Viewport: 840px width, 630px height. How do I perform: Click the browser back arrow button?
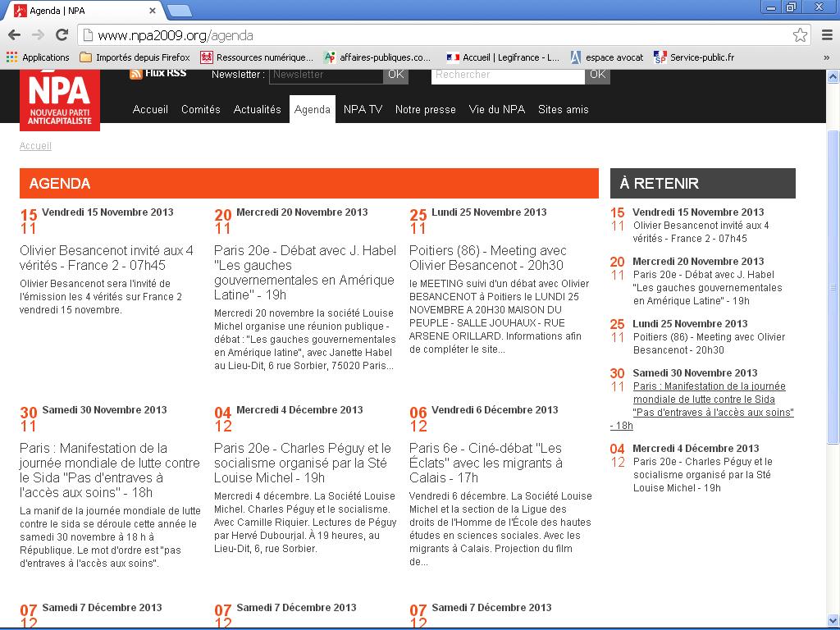(x=14, y=34)
